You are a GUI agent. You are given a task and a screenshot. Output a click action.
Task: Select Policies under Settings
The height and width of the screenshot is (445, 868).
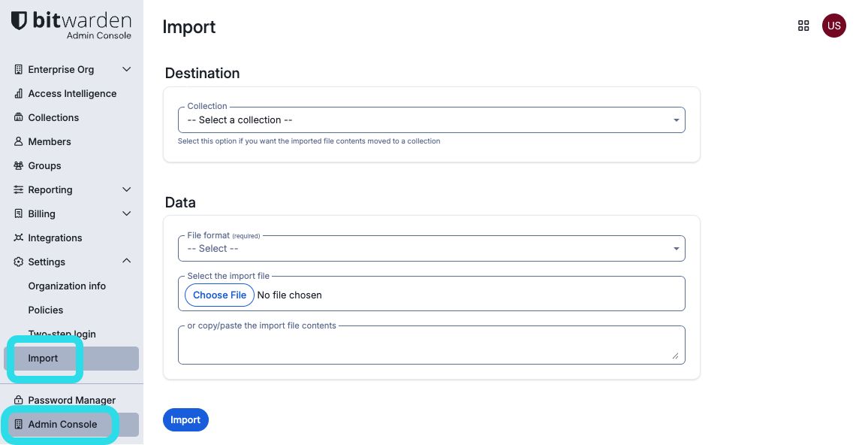coord(47,310)
